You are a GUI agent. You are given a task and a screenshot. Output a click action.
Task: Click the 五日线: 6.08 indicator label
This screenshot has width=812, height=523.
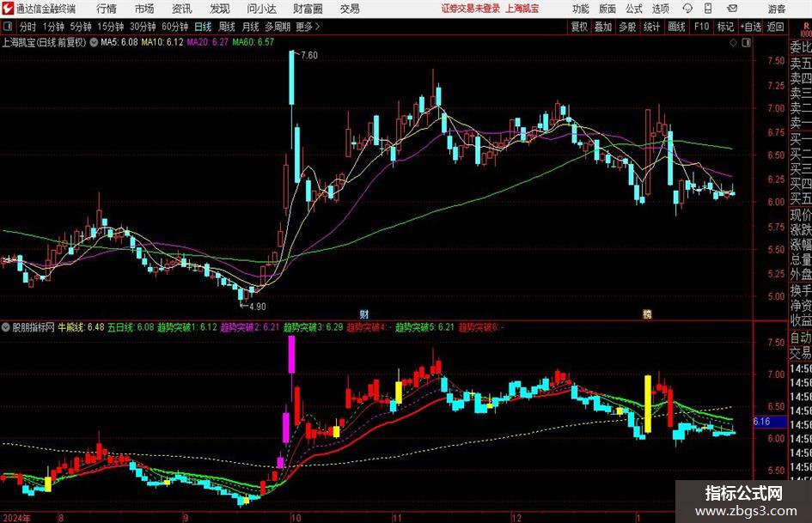pyautogui.click(x=131, y=327)
